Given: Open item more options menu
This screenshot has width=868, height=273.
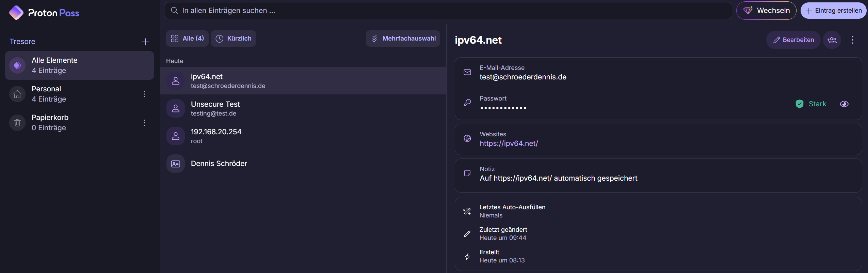Looking at the screenshot, I should point(852,40).
